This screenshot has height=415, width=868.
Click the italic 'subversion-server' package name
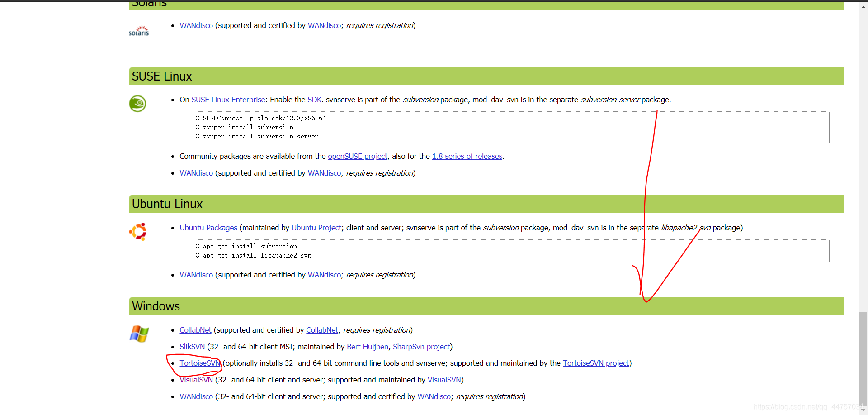(610, 100)
